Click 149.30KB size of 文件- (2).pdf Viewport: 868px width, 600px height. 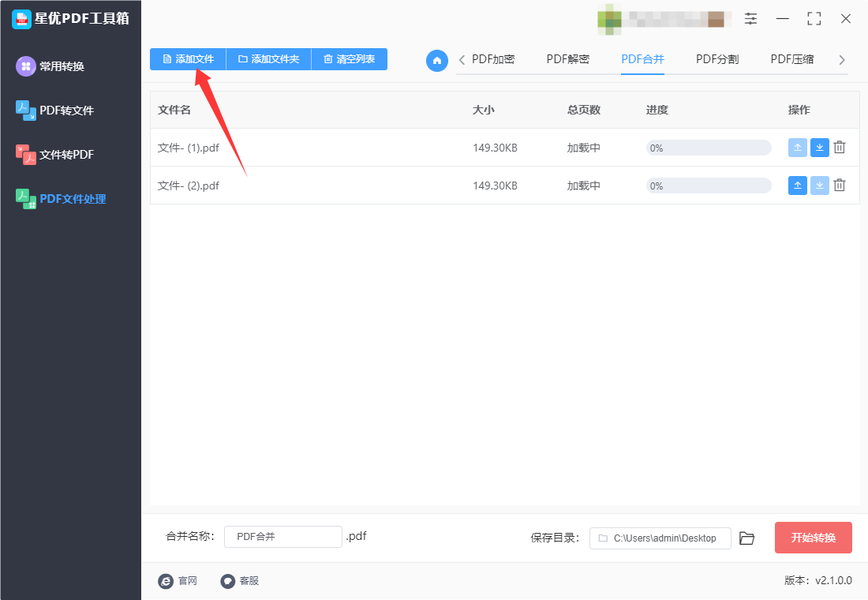[x=495, y=186]
